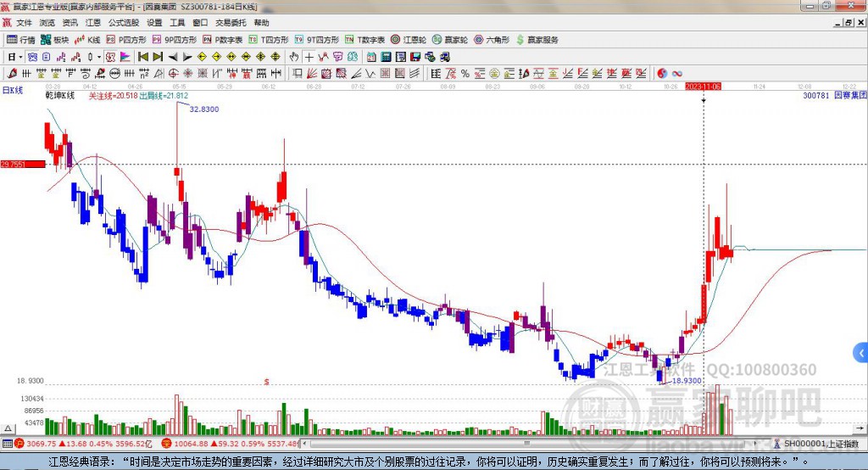Open the calculator icon
The width and height of the screenshot is (868, 470).
tap(386, 57)
